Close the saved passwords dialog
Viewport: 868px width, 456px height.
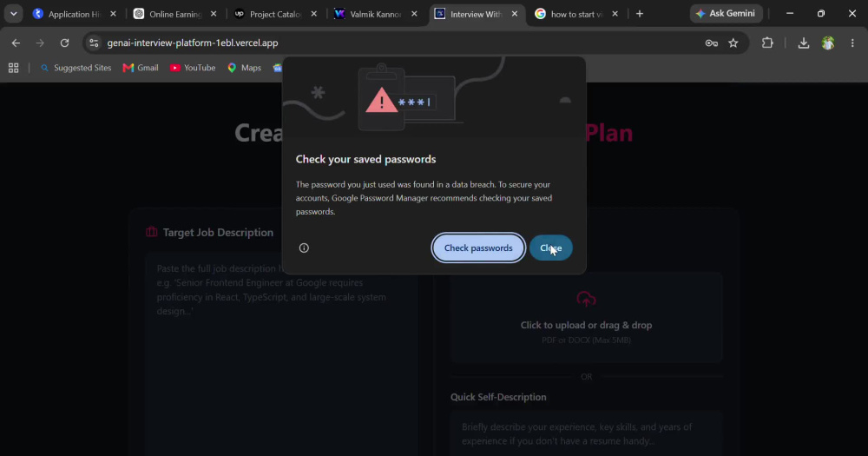point(551,248)
